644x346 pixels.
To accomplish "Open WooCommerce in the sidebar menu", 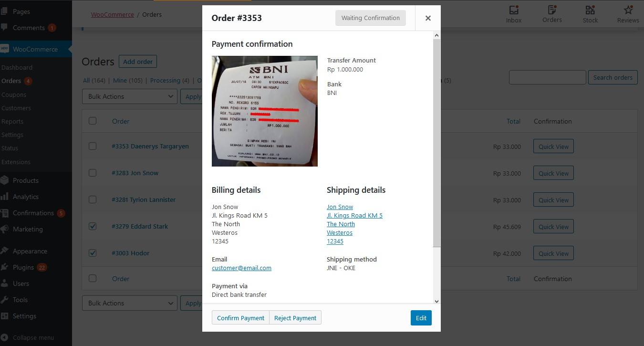I will 35,49.
